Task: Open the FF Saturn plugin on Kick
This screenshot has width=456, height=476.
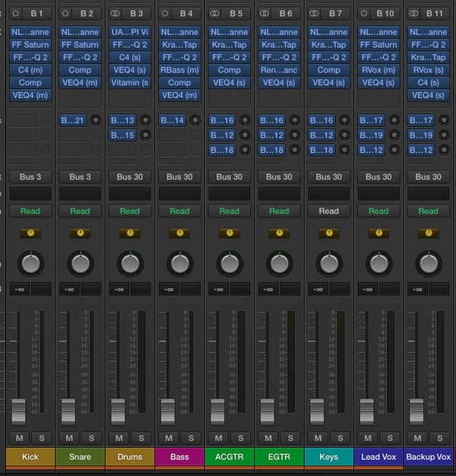Action: pyautogui.click(x=30, y=45)
